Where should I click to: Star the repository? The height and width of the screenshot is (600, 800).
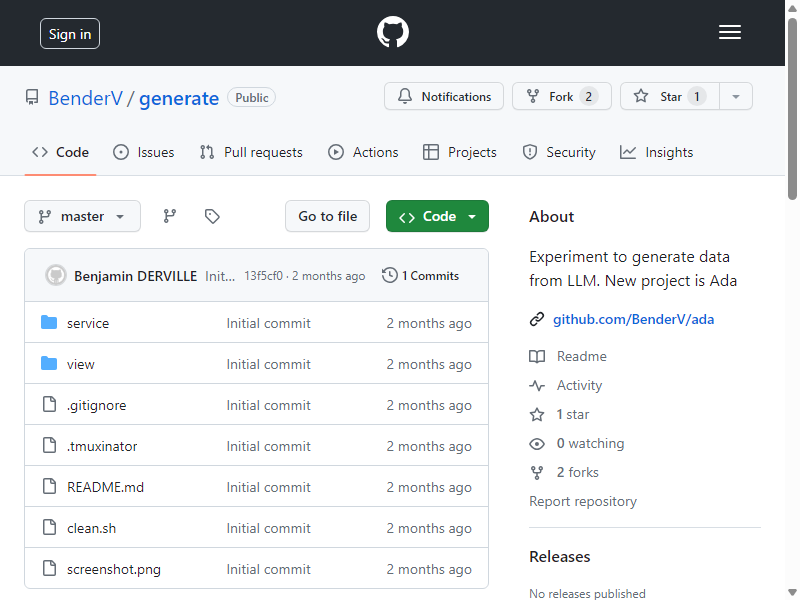click(x=670, y=96)
